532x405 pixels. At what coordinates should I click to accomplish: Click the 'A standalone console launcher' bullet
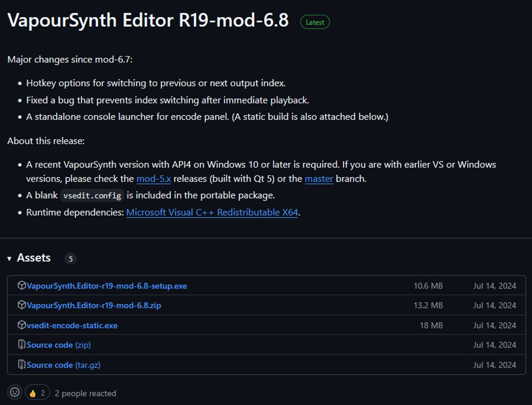tap(207, 117)
